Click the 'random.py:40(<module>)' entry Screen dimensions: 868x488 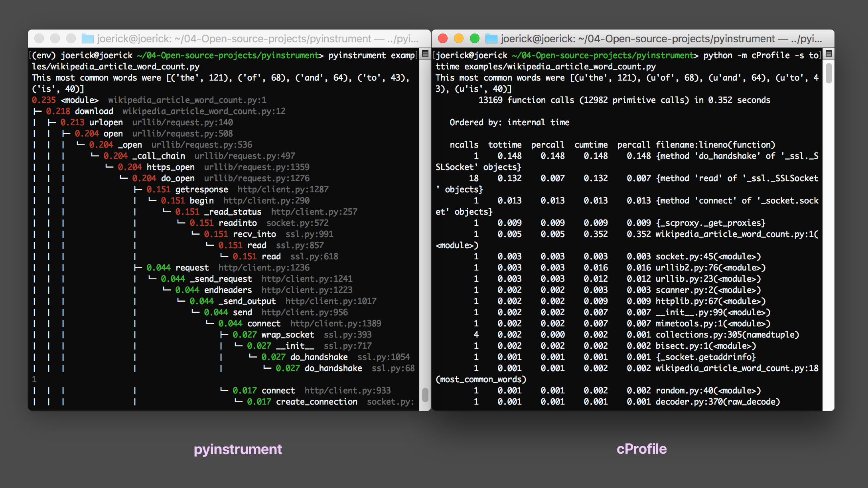click(x=708, y=390)
